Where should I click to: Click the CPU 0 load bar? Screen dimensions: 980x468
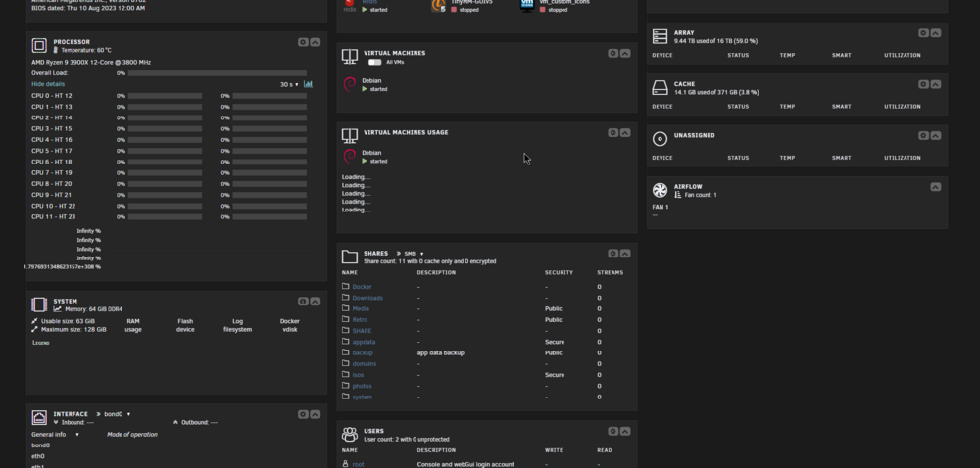[165, 96]
